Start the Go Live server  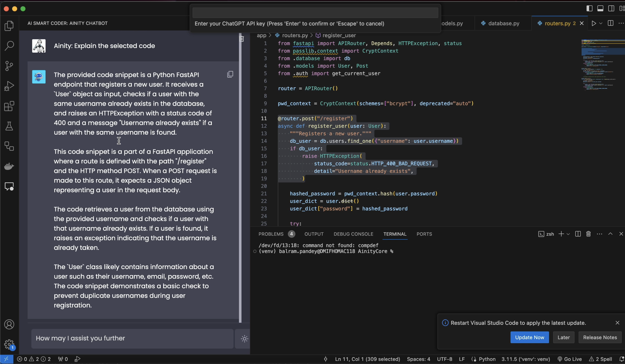pyautogui.click(x=569, y=359)
